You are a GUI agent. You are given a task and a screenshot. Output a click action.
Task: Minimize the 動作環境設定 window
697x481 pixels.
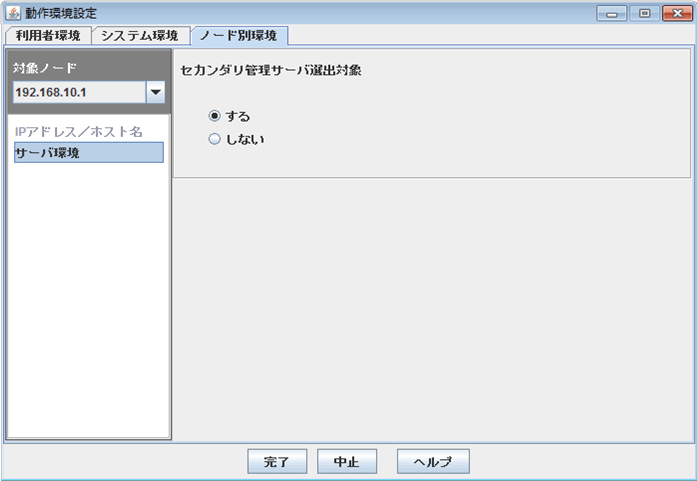611,13
